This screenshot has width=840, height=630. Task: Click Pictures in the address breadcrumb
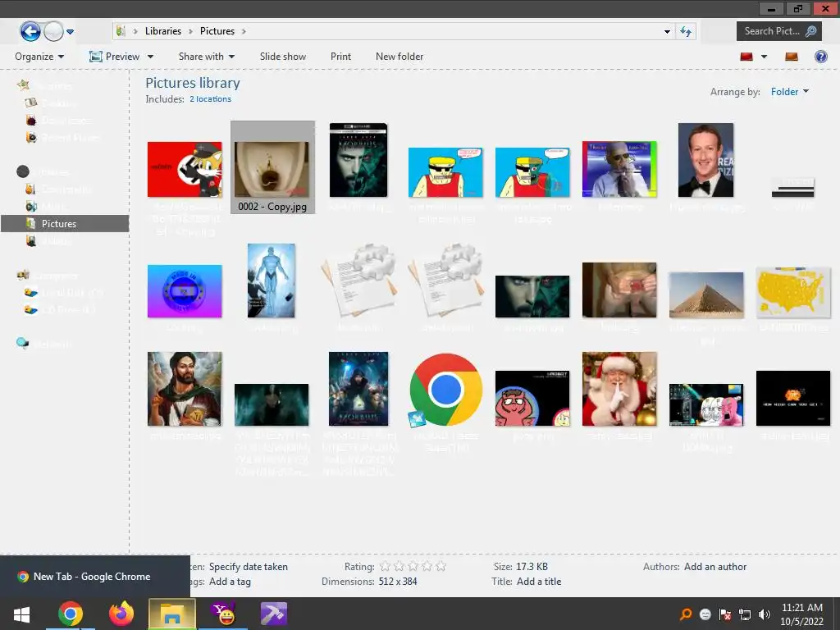(217, 31)
